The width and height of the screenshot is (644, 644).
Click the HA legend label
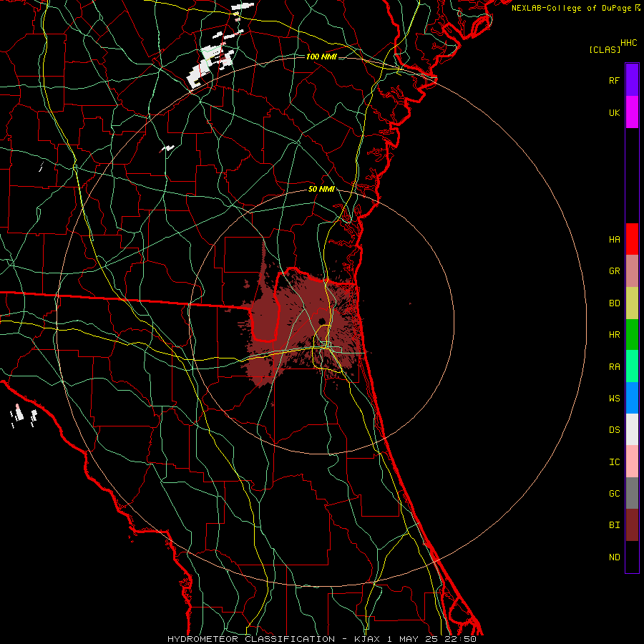(x=615, y=239)
